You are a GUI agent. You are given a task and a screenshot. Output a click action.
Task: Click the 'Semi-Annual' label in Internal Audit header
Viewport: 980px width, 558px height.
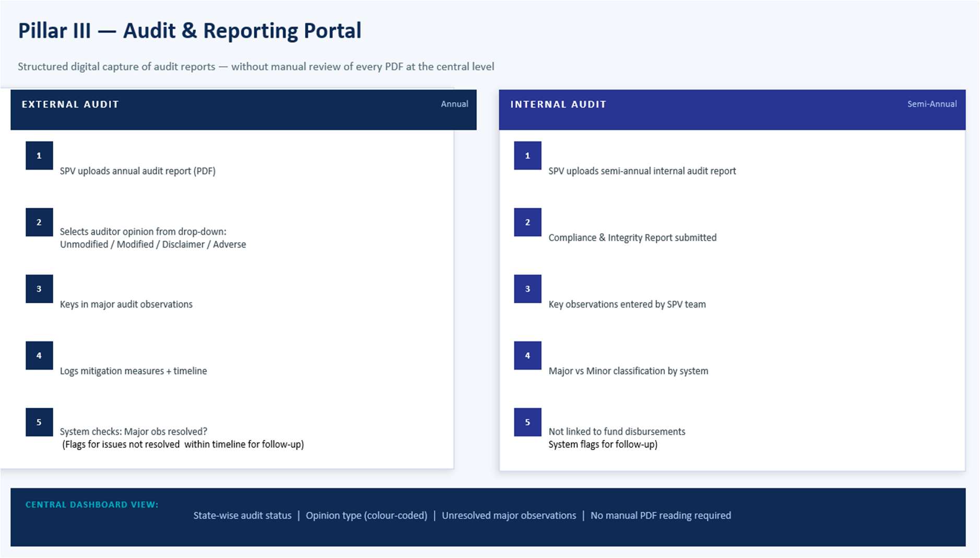click(x=931, y=104)
